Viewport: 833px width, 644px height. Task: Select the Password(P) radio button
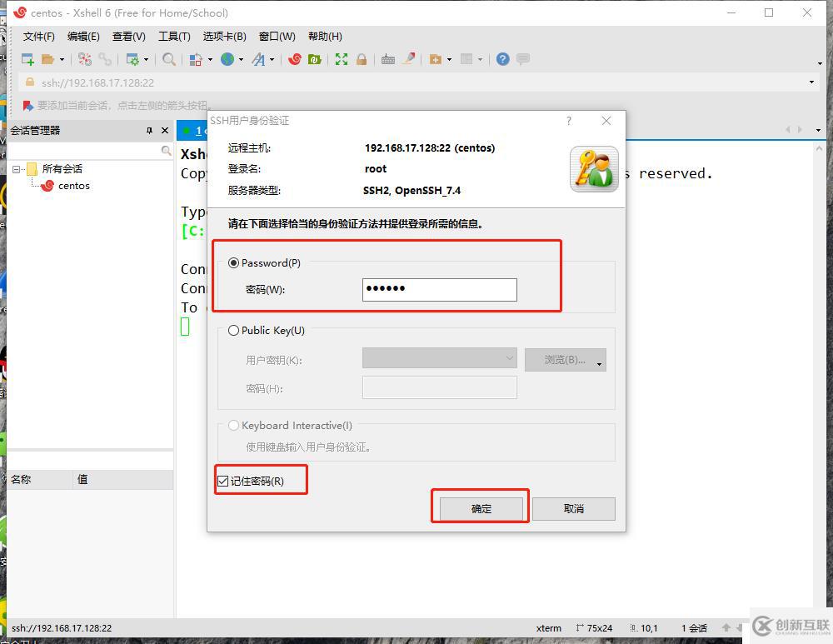[233, 263]
